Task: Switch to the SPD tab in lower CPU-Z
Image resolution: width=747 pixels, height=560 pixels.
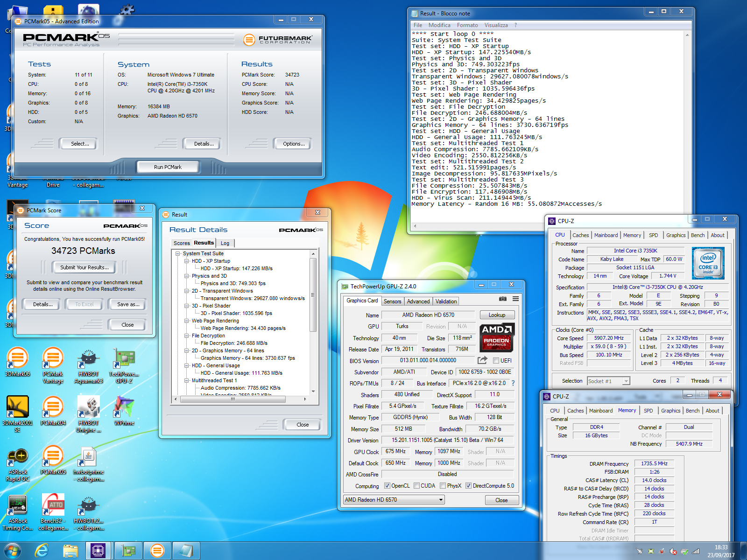Action: (648, 411)
